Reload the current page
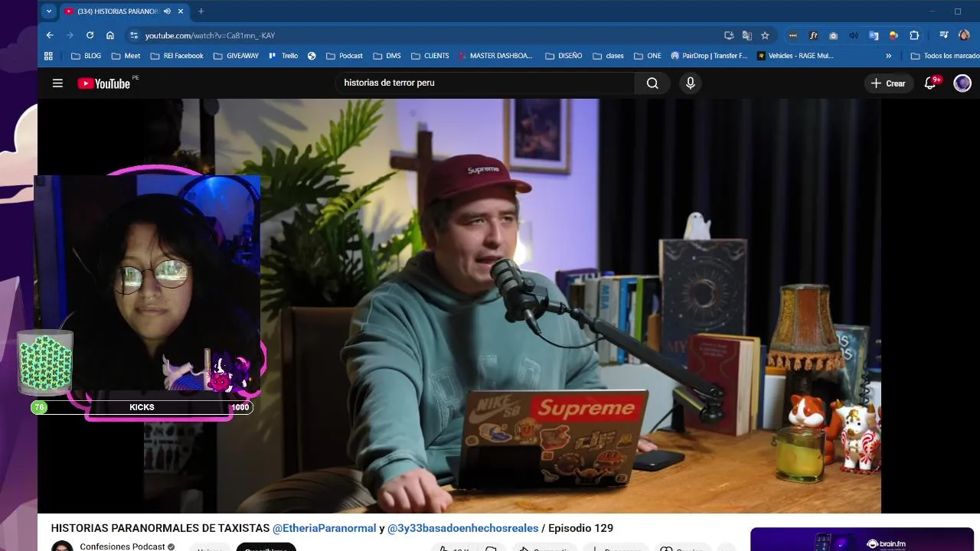 tap(90, 35)
